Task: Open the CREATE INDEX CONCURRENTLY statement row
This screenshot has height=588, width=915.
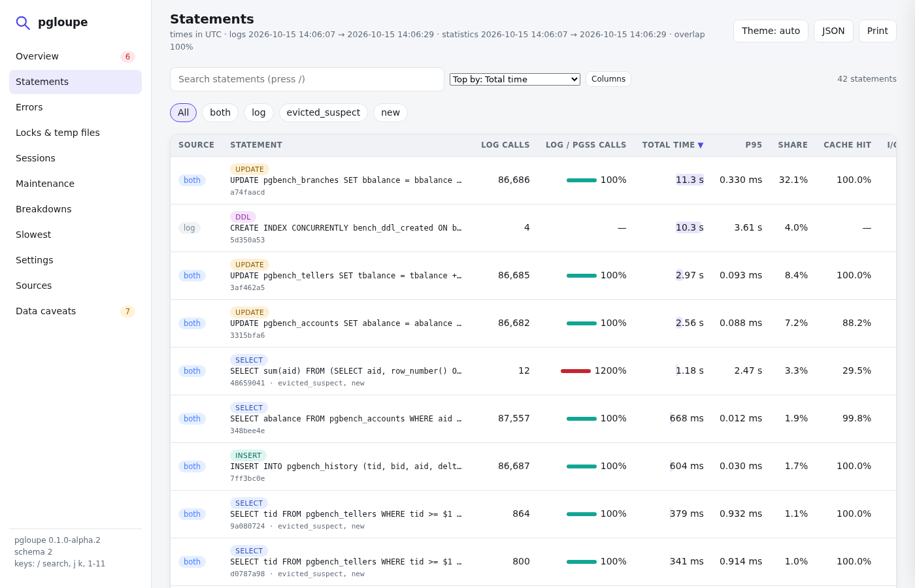Action: [x=533, y=228]
